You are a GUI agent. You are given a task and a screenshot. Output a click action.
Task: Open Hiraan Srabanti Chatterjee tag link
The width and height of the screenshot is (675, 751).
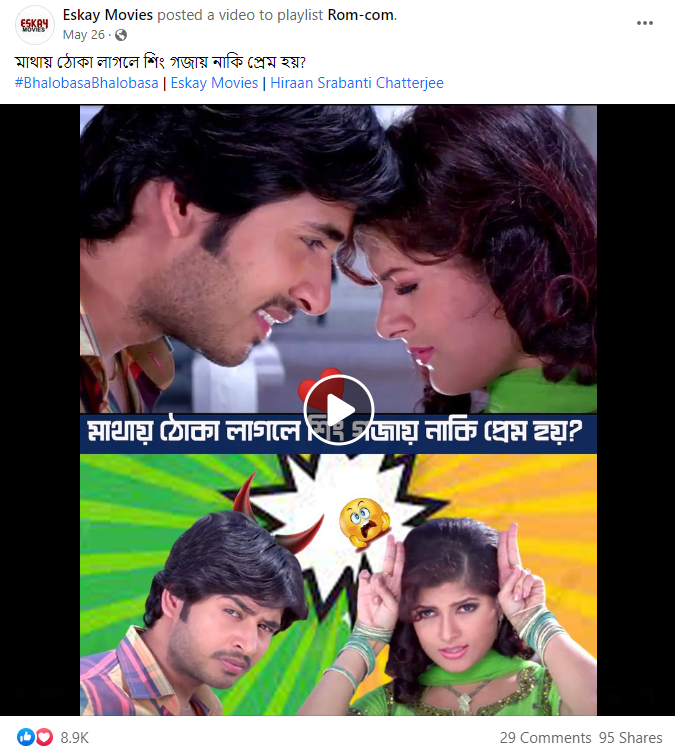point(357,83)
